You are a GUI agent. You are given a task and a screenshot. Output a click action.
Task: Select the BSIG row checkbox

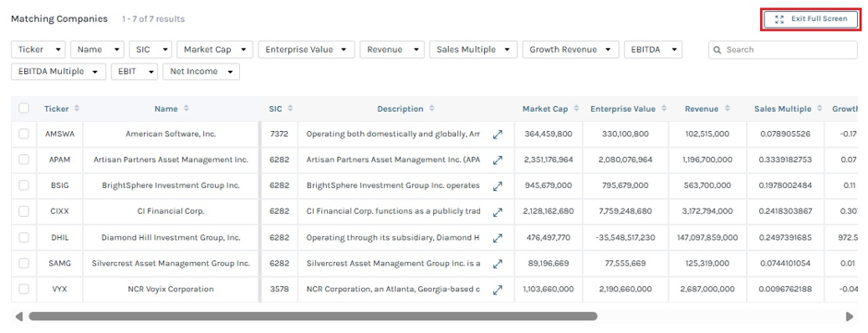[24, 185]
